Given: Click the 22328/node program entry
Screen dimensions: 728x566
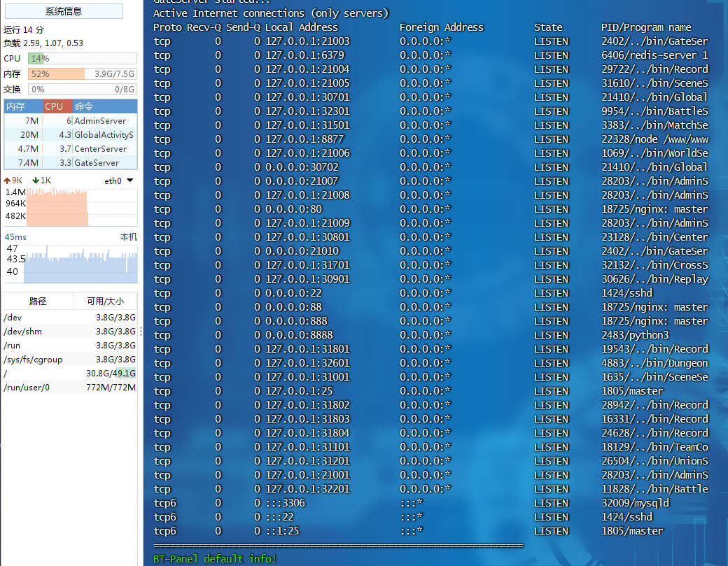Looking at the screenshot, I should pyautogui.click(x=655, y=139).
